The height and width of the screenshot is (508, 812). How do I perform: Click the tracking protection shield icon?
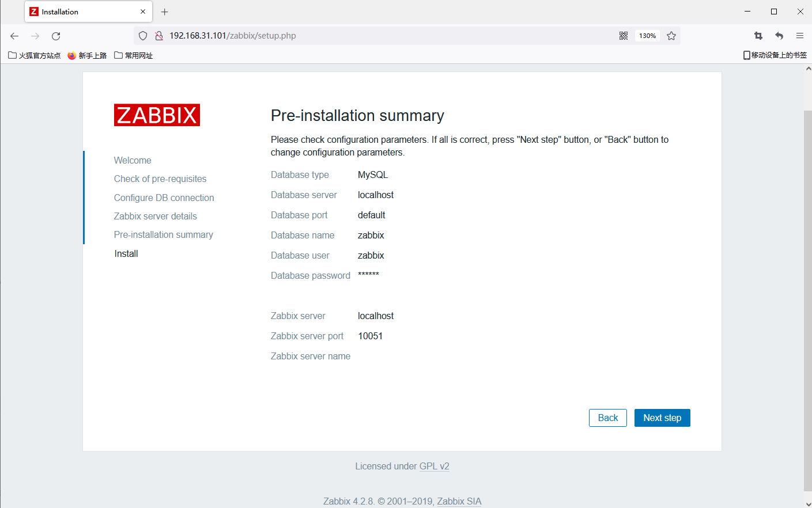pyautogui.click(x=142, y=35)
